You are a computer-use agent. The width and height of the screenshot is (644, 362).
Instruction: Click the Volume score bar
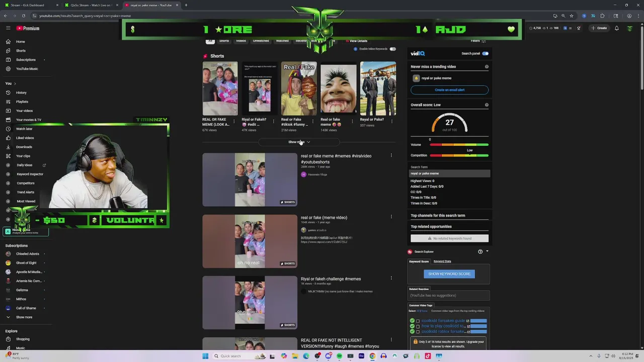459,145
